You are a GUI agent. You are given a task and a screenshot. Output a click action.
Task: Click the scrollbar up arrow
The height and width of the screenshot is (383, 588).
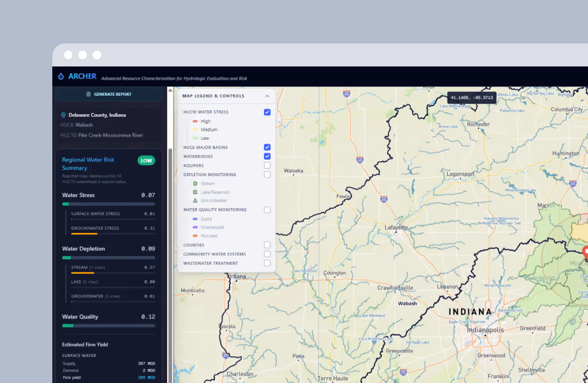point(170,91)
